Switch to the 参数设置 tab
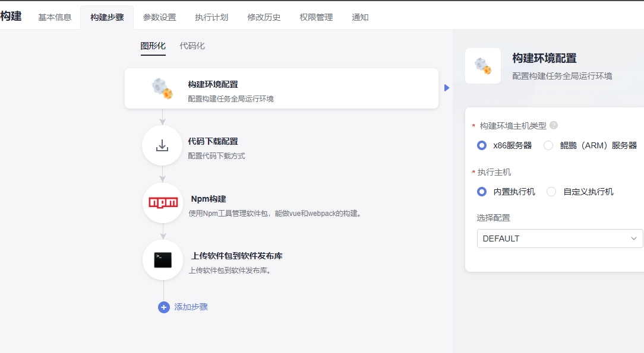 (159, 17)
